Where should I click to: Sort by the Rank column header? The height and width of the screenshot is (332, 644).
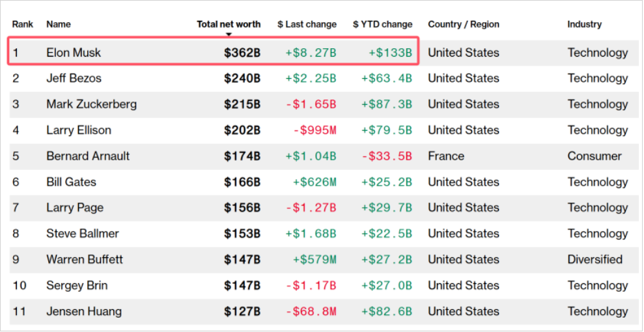(x=23, y=25)
